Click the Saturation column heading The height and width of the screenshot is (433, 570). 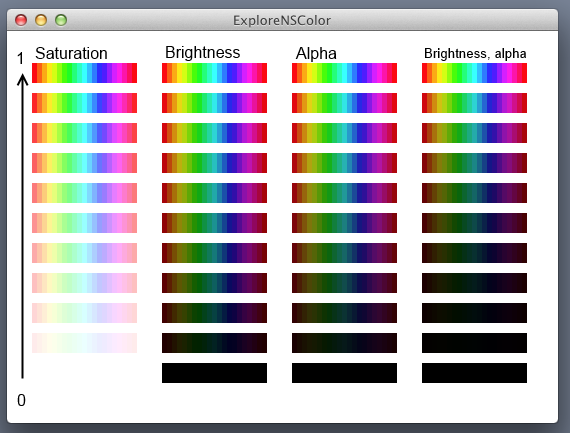(71, 53)
